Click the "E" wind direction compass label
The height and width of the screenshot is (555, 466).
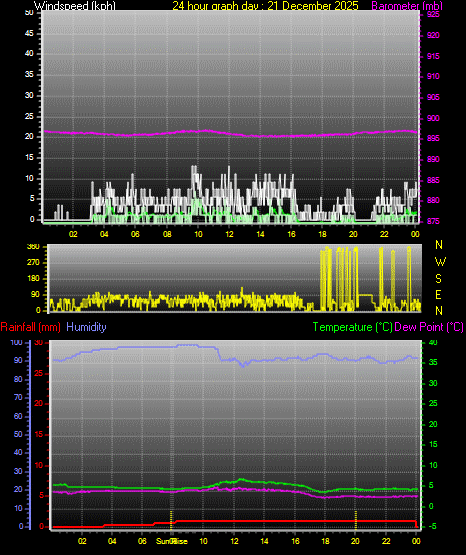[438, 294]
